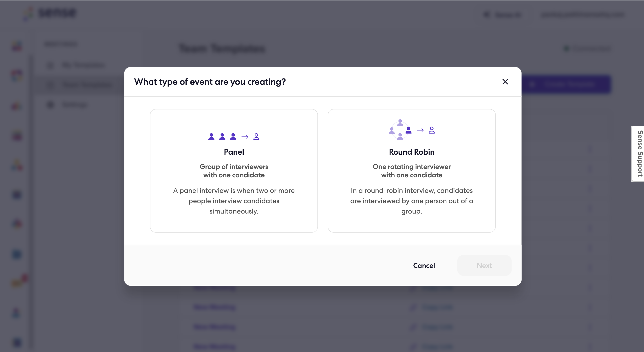Cancel the event creation dialog
644x352 pixels.
pos(424,265)
